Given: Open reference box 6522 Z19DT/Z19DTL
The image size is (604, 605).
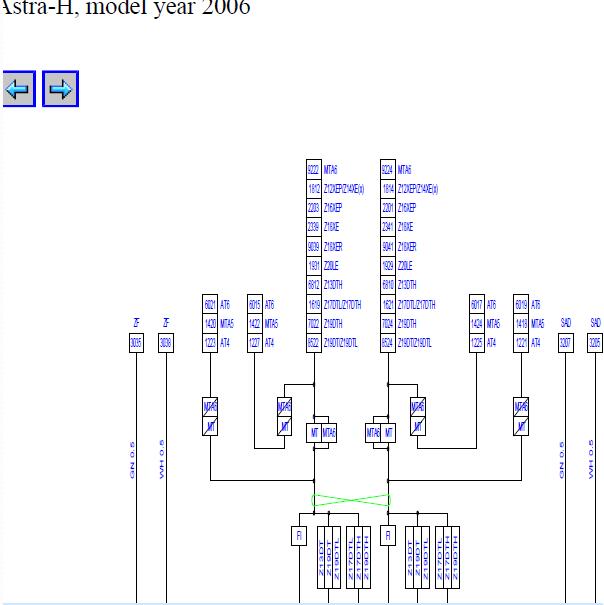Looking at the screenshot, I should (x=314, y=343).
